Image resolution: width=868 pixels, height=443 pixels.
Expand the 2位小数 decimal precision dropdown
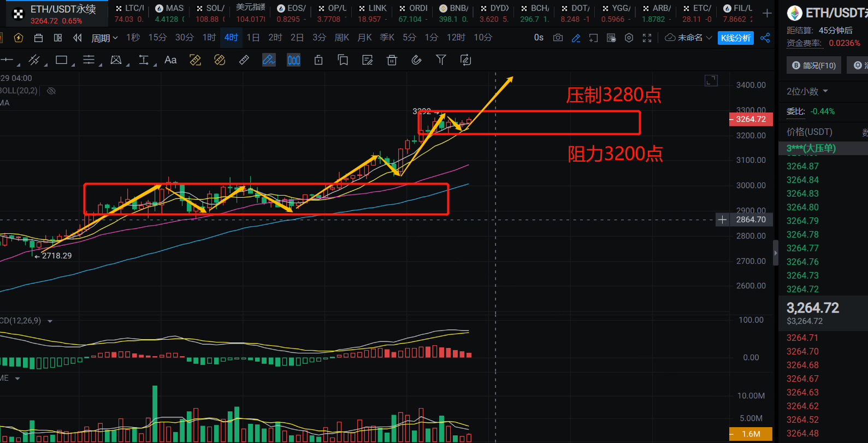[807, 91]
